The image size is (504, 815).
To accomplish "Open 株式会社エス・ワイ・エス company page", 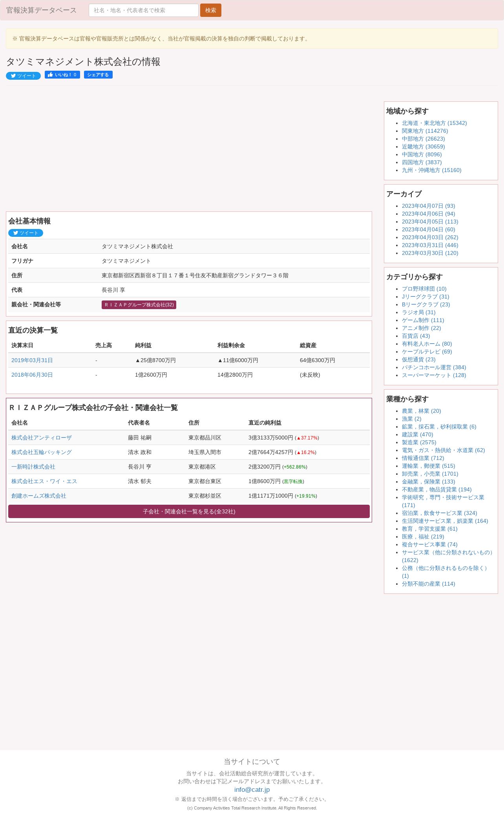I will [44, 481].
